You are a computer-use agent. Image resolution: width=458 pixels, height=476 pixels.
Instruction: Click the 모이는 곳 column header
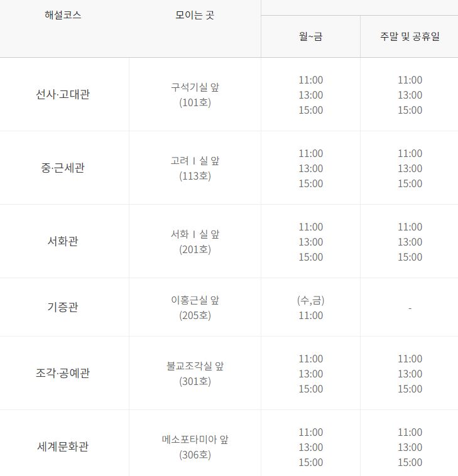tap(195, 15)
